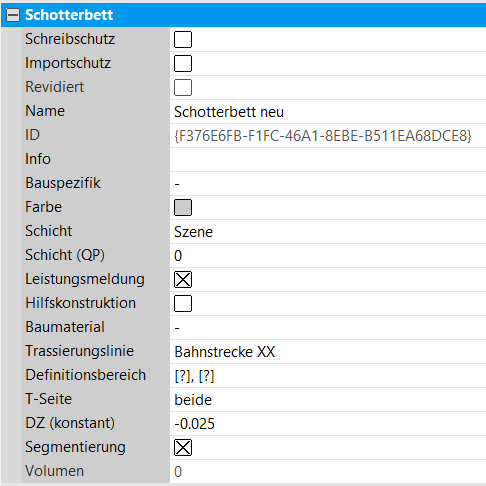
Task: Click the Schotterbett header title
Action: coord(69,15)
